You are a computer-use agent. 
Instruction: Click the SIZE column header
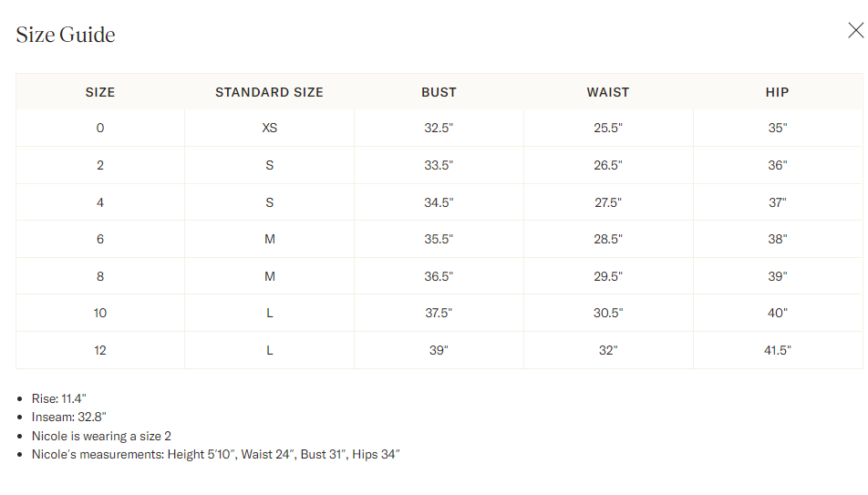pyautogui.click(x=100, y=92)
